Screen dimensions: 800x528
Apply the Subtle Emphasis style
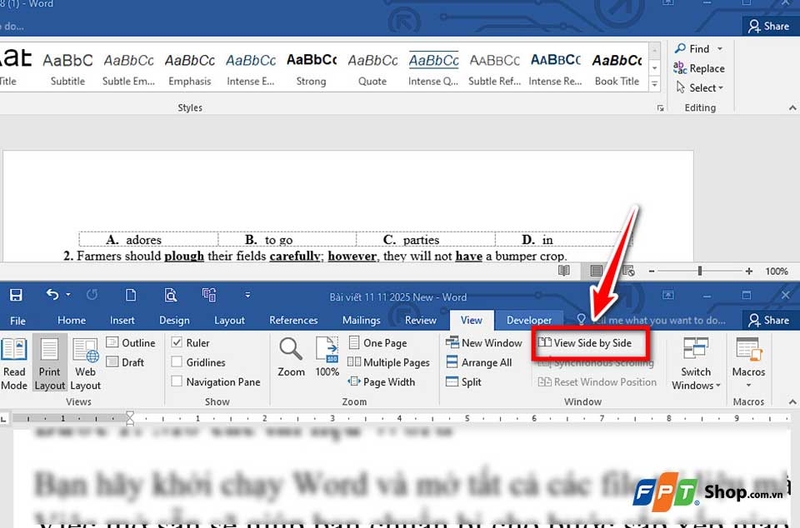(129, 69)
